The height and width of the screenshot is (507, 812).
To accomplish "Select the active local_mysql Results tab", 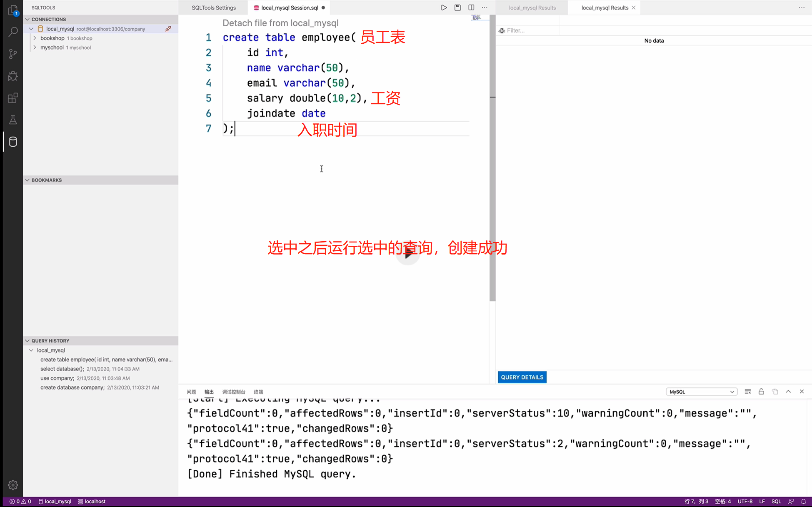I will point(605,7).
